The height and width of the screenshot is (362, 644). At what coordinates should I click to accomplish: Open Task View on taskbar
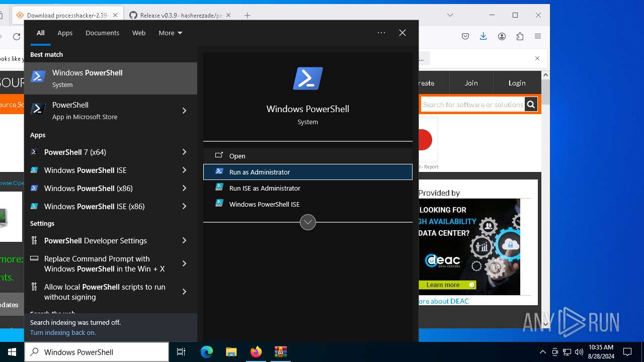pos(181,352)
